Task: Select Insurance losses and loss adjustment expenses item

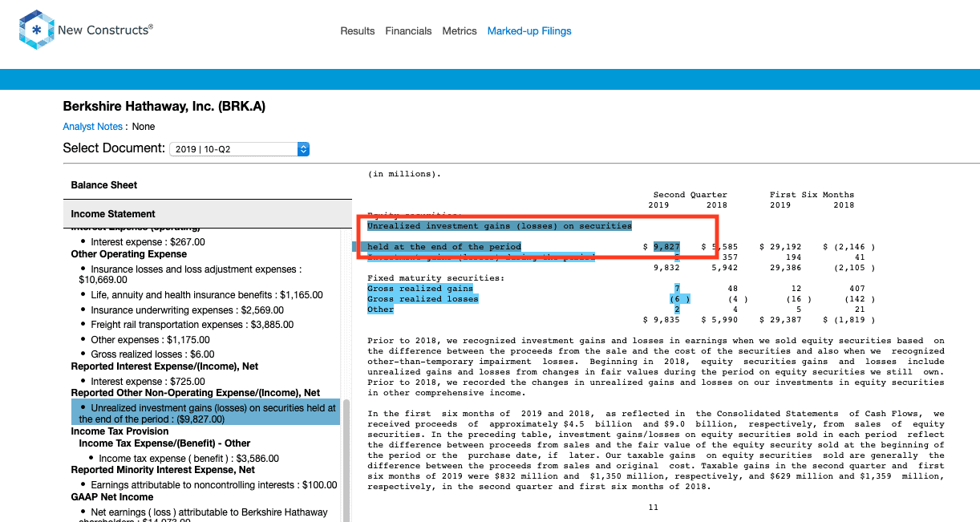Action: tap(189, 275)
